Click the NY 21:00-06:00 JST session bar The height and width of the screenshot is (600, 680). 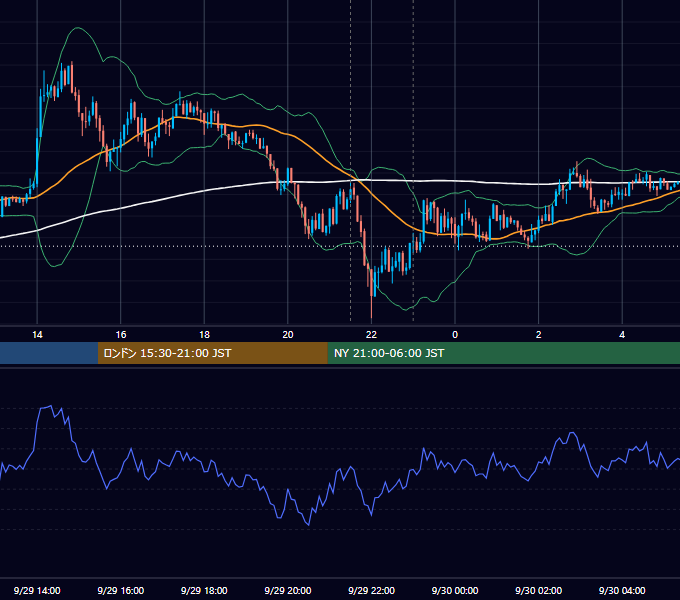503,353
